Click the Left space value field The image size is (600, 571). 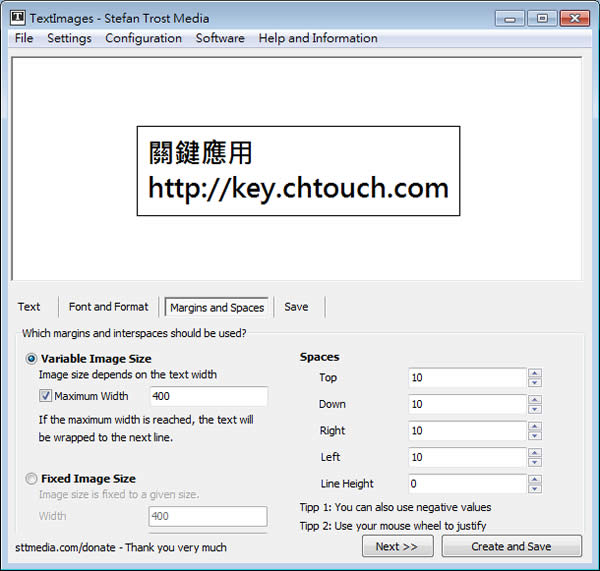(x=467, y=457)
